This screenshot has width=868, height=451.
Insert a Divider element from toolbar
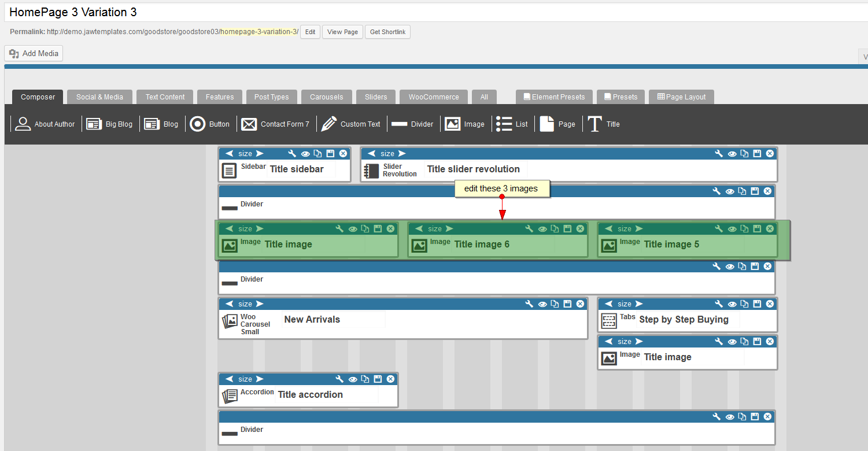[412, 124]
